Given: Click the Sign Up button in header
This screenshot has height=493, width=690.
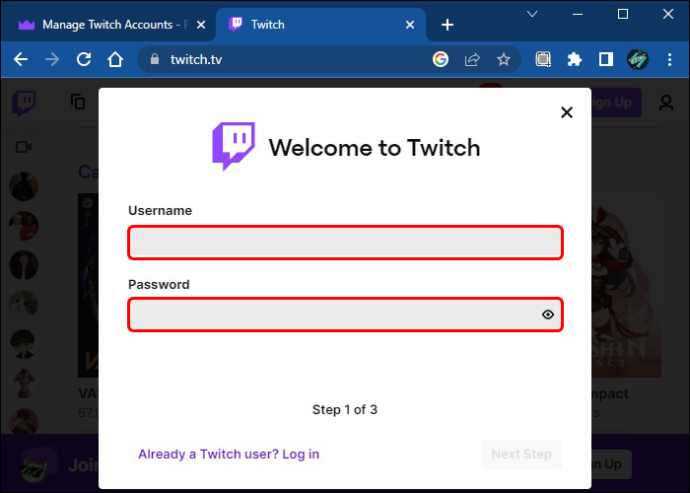Looking at the screenshot, I should click(616, 102).
